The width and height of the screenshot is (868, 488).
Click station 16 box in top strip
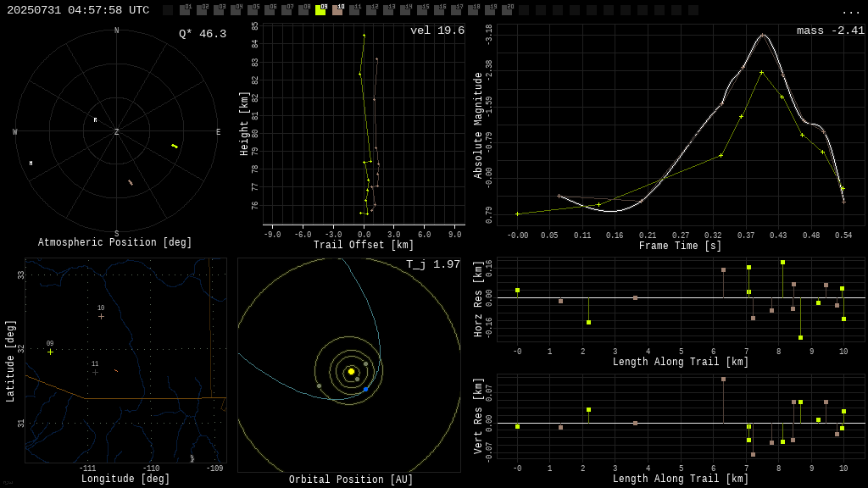point(438,10)
